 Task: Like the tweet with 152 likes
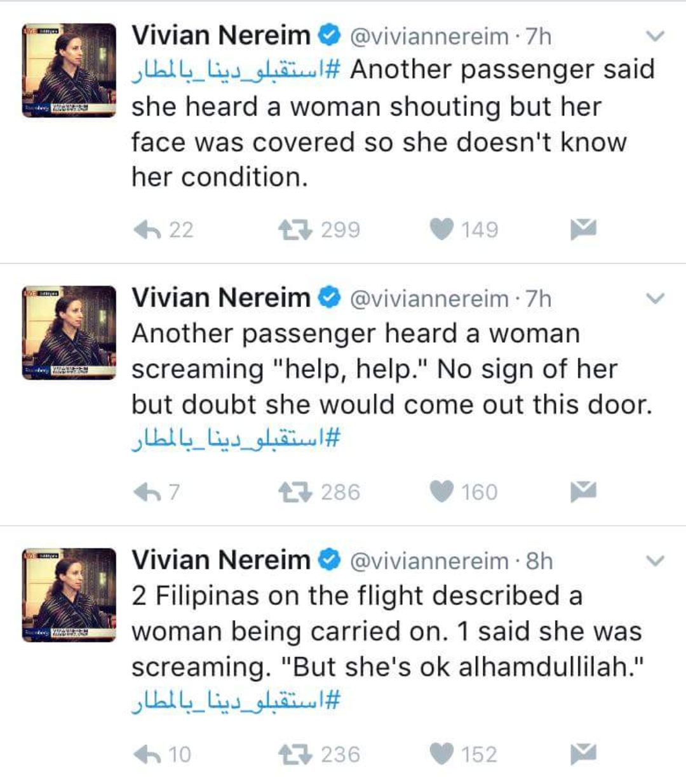tap(442, 754)
